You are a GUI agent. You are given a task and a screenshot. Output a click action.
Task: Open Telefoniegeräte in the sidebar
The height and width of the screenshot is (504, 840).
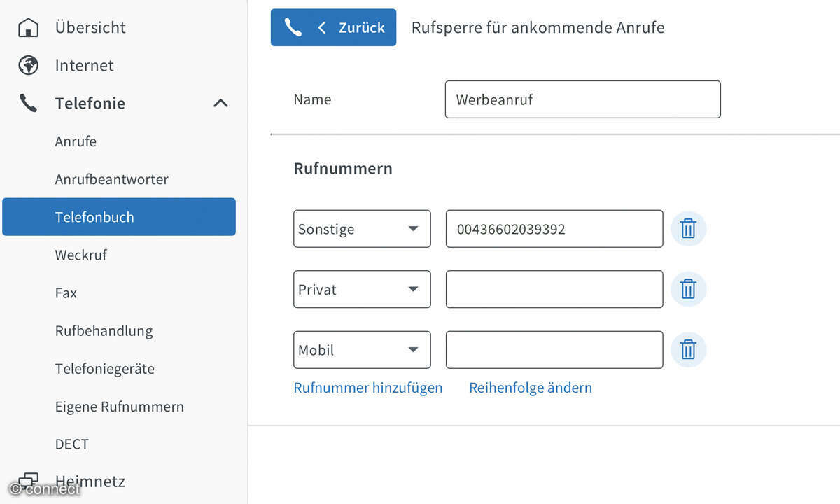[105, 369]
